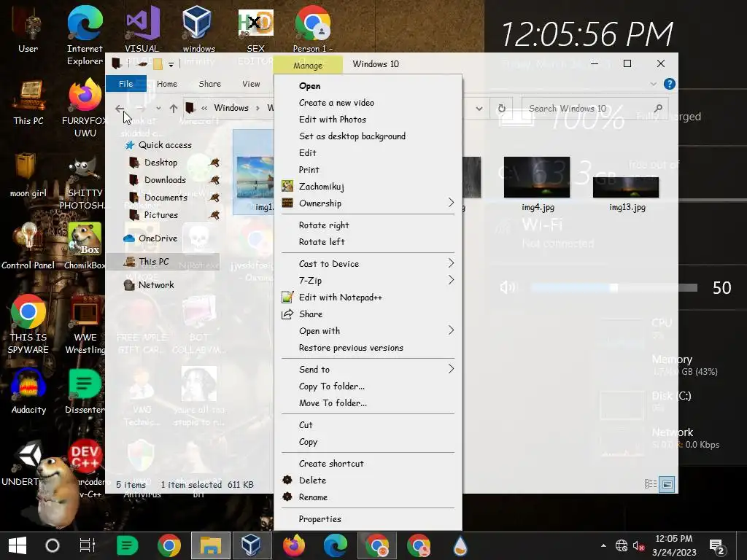
Task: Open the Person 1 Chrome desktop shortcut
Action: tap(312, 29)
